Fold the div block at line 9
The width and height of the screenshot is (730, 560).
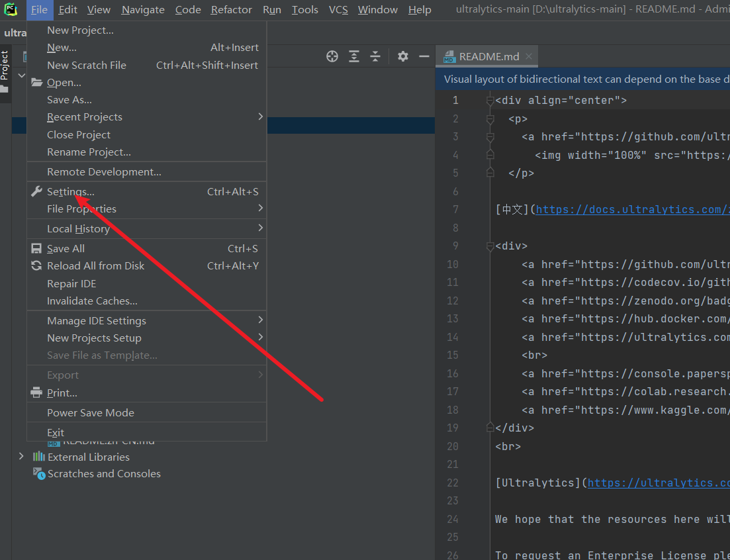(x=490, y=246)
